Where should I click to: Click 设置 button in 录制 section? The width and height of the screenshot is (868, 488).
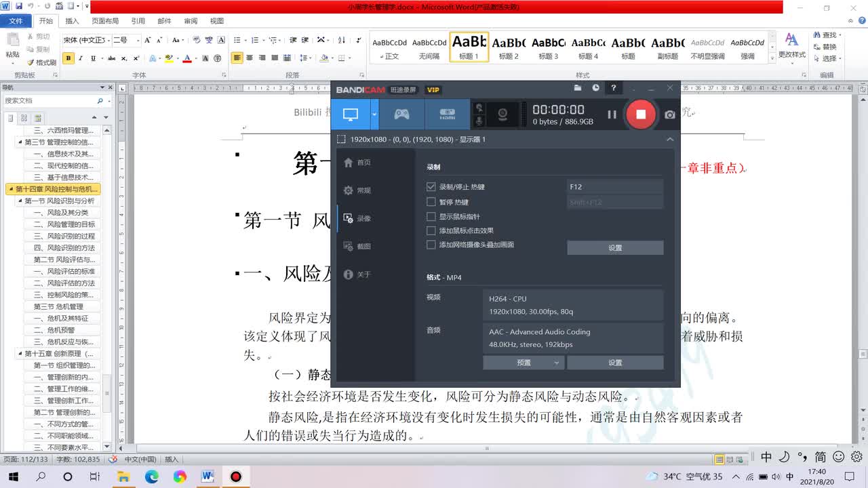(615, 248)
